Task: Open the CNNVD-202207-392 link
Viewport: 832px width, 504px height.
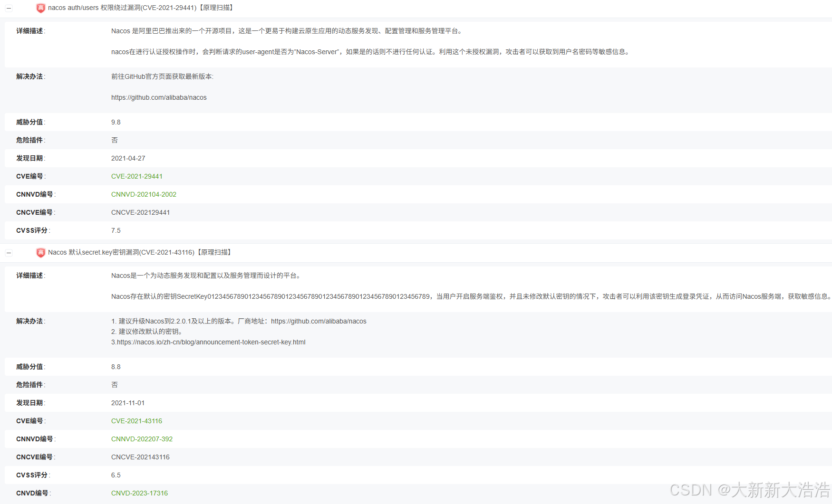Action: tap(142, 439)
